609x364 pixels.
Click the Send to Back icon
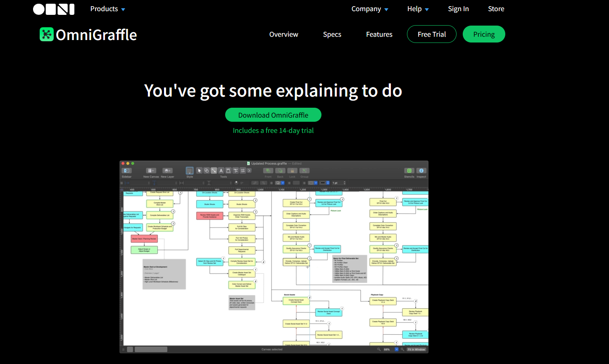tap(280, 170)
